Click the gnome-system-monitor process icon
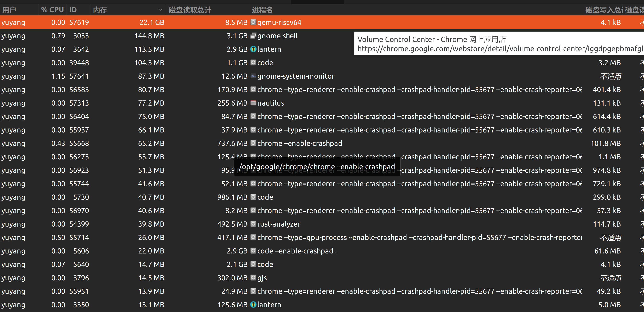 click(253, 76)
